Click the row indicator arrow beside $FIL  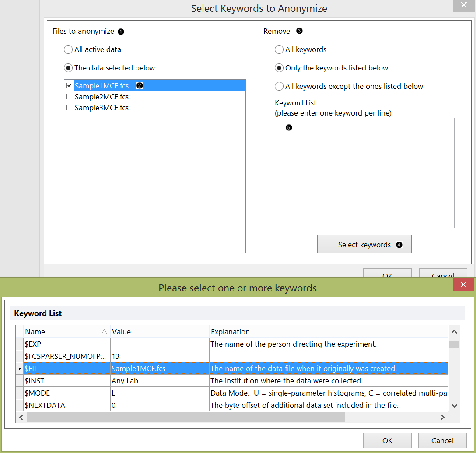(x=20, y=368)
